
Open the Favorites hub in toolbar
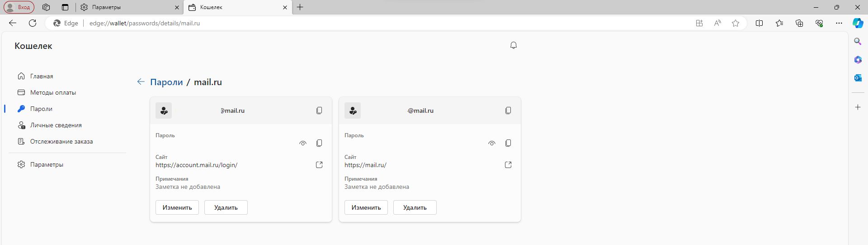(779, 23)
